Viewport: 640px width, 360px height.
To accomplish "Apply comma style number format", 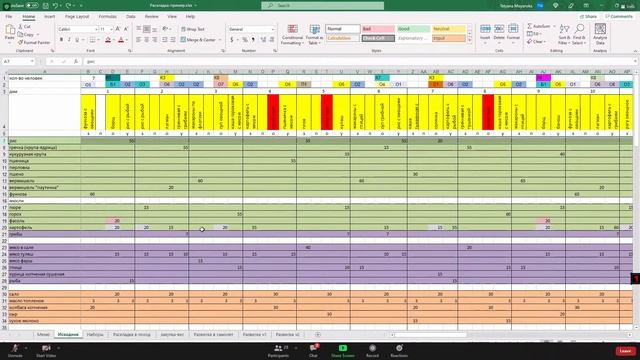I will click(253, 40).
